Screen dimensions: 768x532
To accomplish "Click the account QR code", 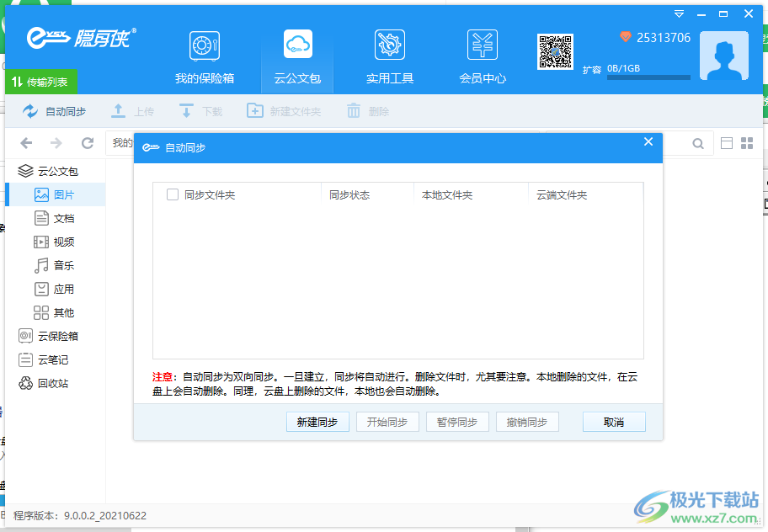I will (x=555, y=52).
